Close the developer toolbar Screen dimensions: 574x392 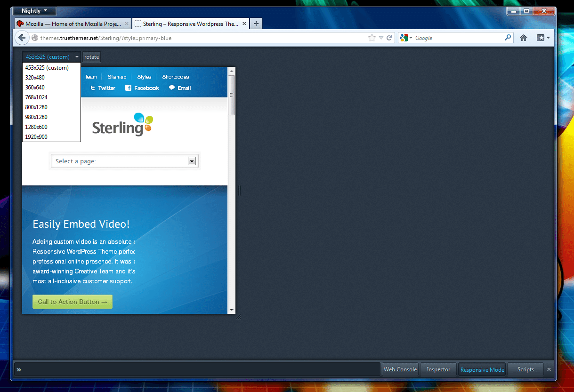[549, 369]
